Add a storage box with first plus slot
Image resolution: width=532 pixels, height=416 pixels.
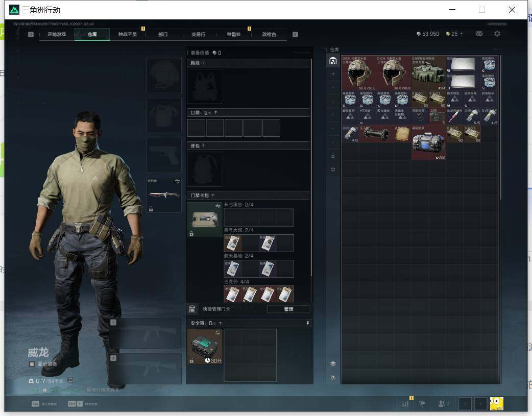[333, 74]
